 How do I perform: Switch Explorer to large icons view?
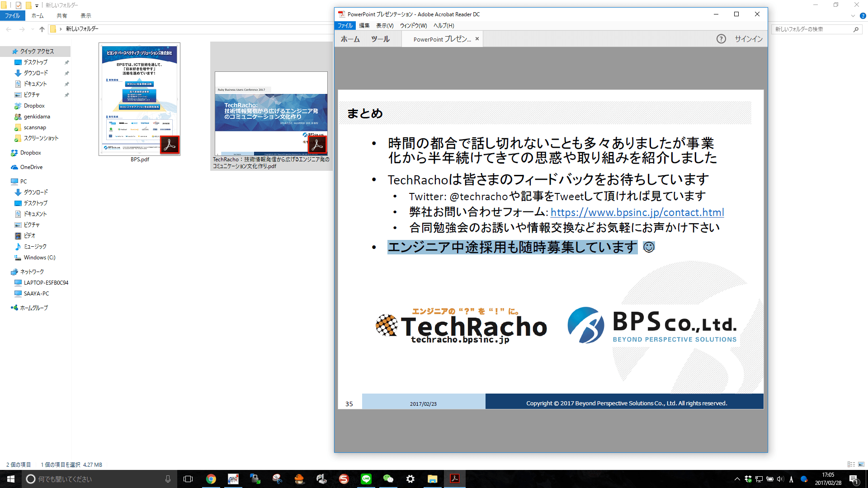(861, 465)
